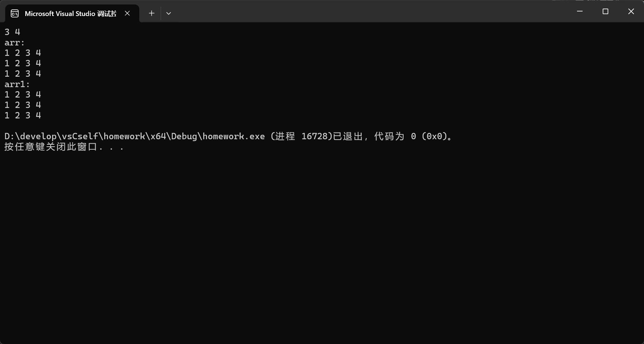This screenshot has width=644, height=344.
Task: Minimize the terminal window
Action: pos(580,12)
